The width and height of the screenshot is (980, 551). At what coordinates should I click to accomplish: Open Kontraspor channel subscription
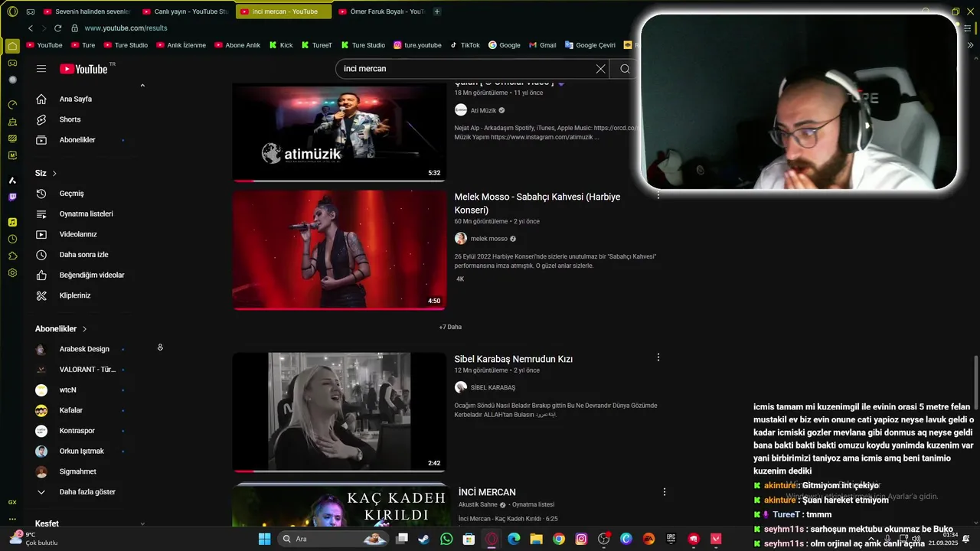(x=77, y=431)
